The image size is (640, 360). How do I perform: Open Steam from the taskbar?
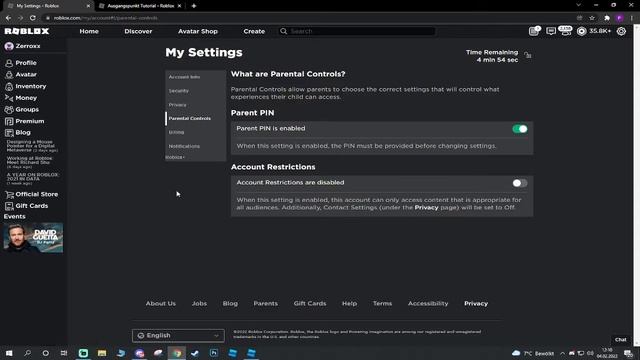coord(195,353)
